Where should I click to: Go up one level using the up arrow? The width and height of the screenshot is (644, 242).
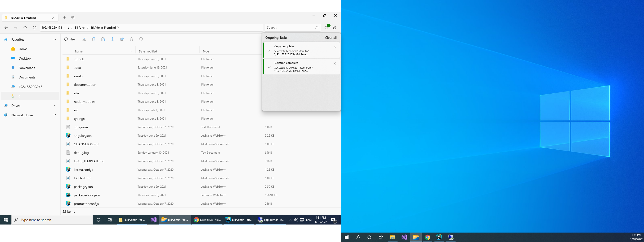[x=25, y=27]
